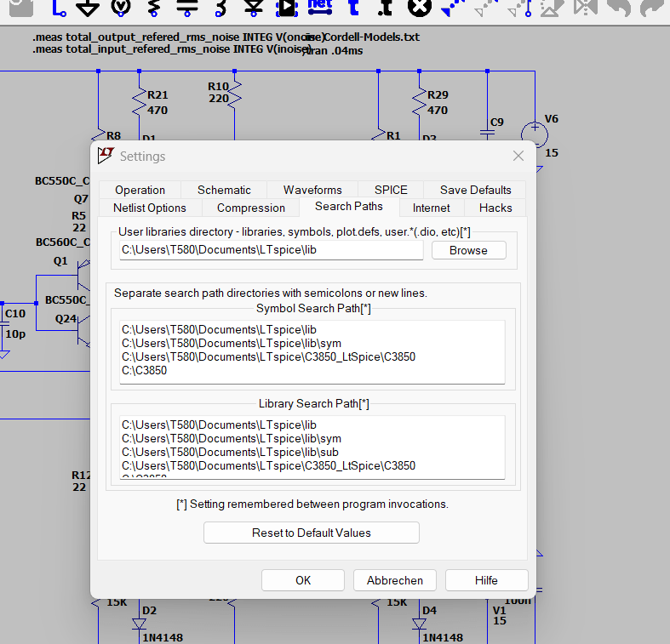Click the lib\sym symbol search path line
The image size is (670, 644).
(x=232, y=344)
